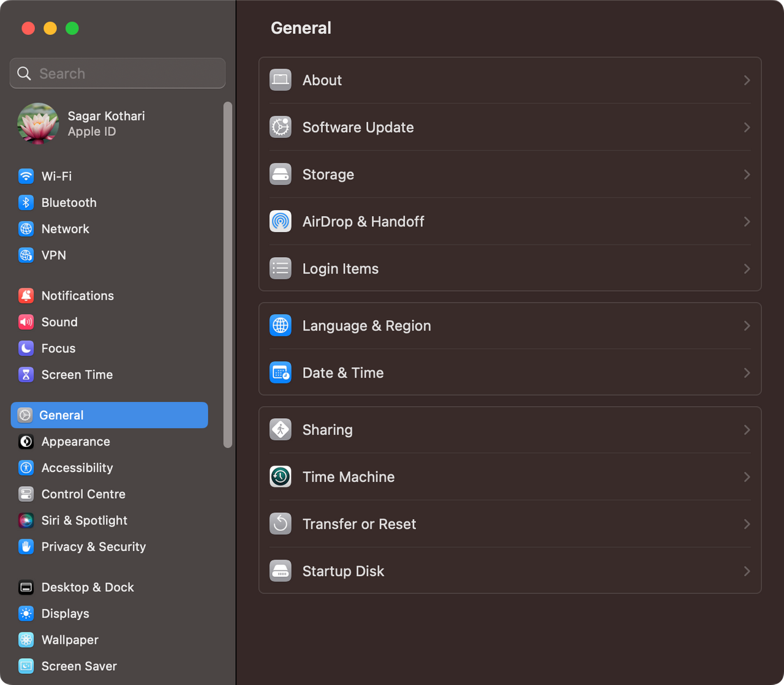
Task: Expand the Transfer or Reset chevron
Action: (x=747, y=524)
